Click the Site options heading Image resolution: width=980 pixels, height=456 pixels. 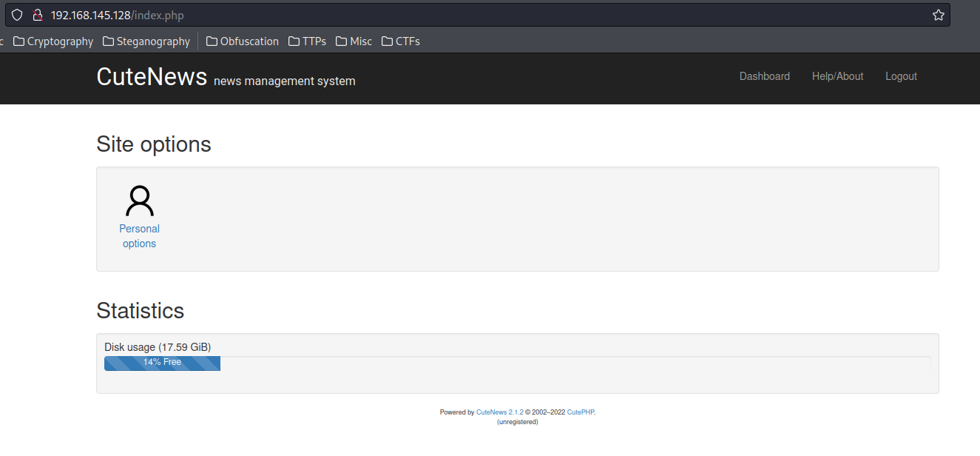[x=154, y=144]
